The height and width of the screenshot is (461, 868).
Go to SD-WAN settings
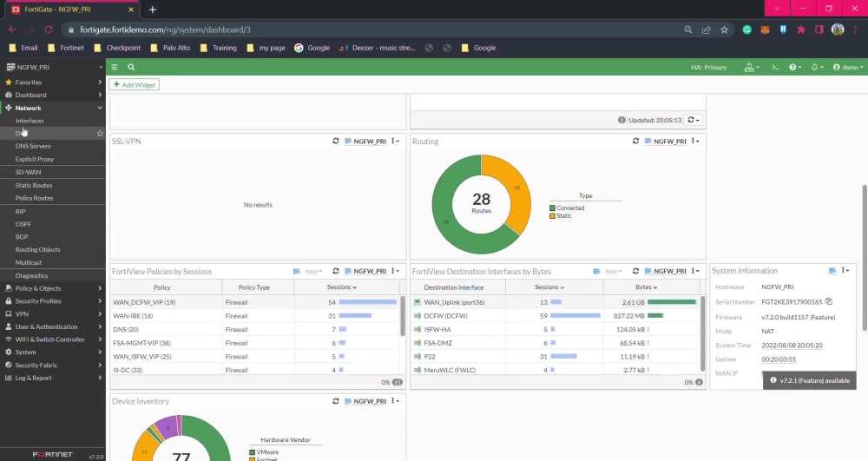[x=29, y=172]
